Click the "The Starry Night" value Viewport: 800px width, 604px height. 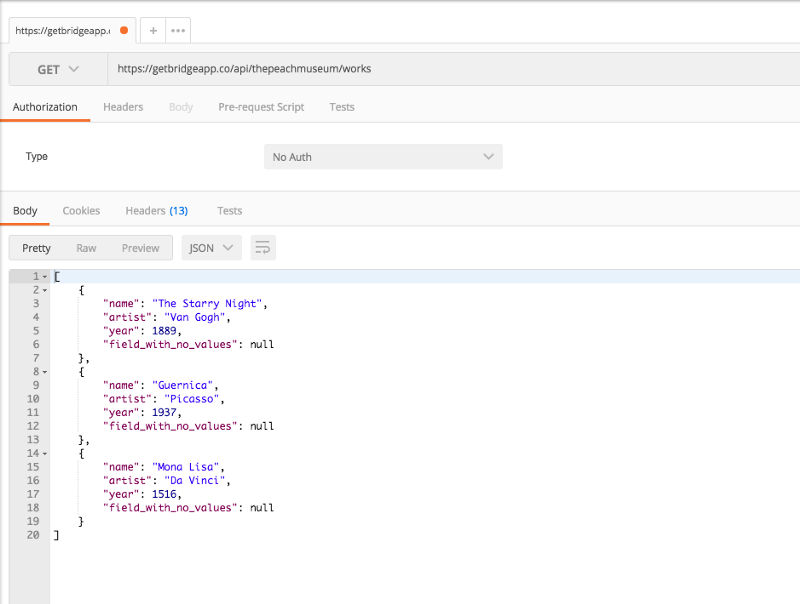click(207, 304)
